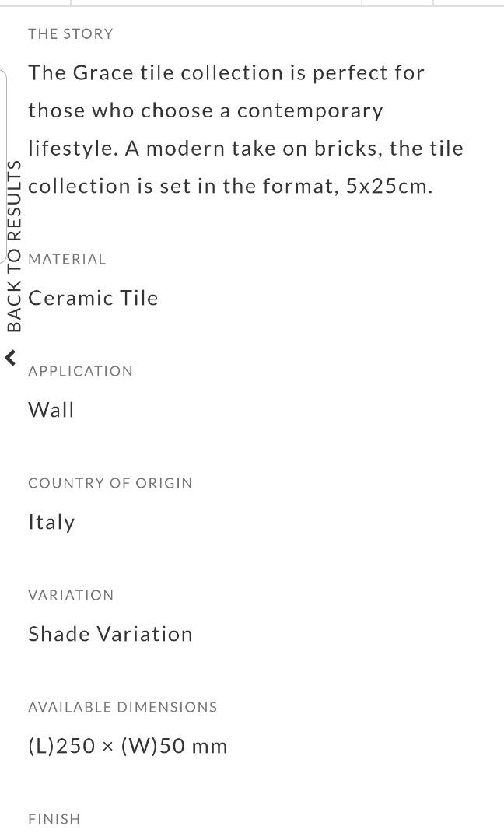Click the left chevron back arrow icon
Viewport: 504px width, 840px height.
(x=10, y=359)
